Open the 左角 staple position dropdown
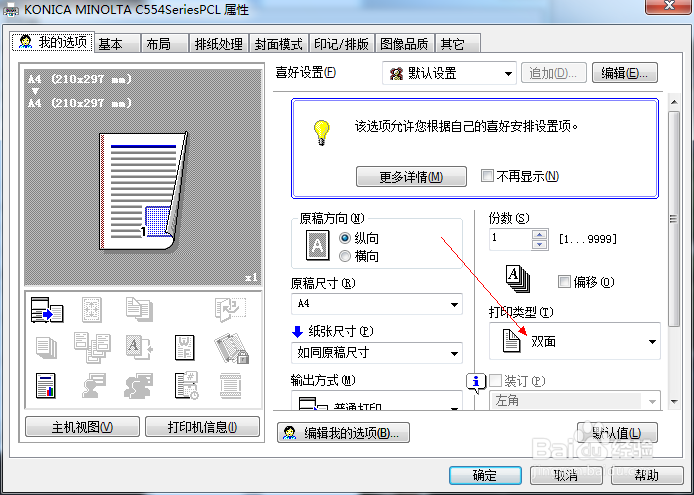694x495 pixels. [574, 401]
